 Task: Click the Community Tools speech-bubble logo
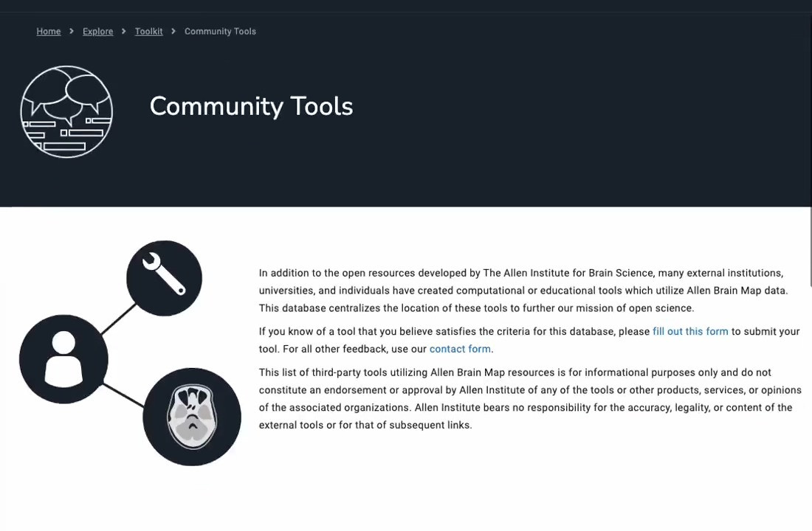[66, 111]
